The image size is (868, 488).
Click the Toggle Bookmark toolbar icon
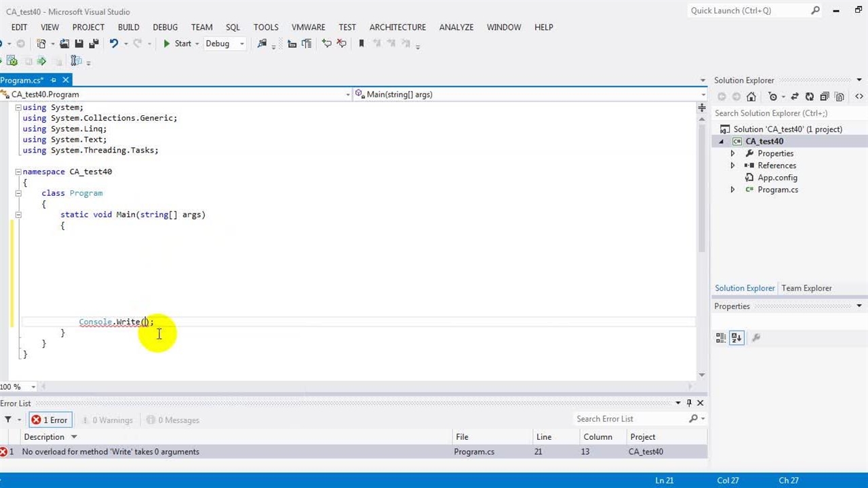click(361, 43)
